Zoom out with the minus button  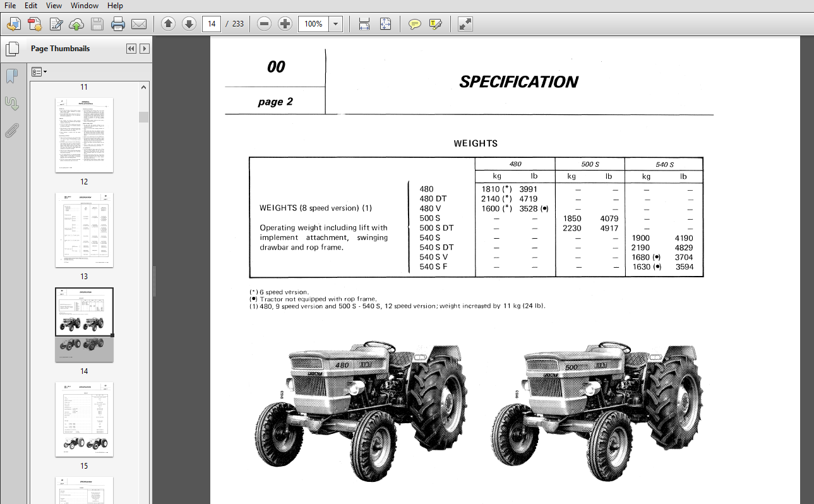[x=265, y=24]
